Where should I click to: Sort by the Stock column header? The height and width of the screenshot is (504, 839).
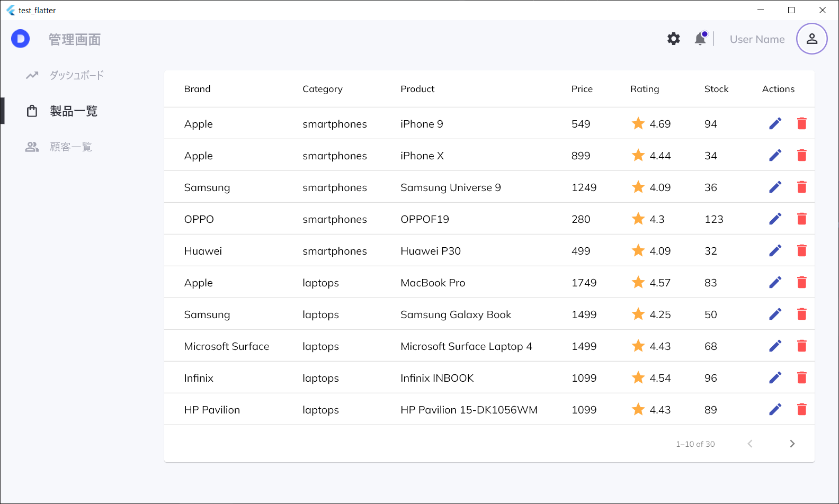(716, 89)
